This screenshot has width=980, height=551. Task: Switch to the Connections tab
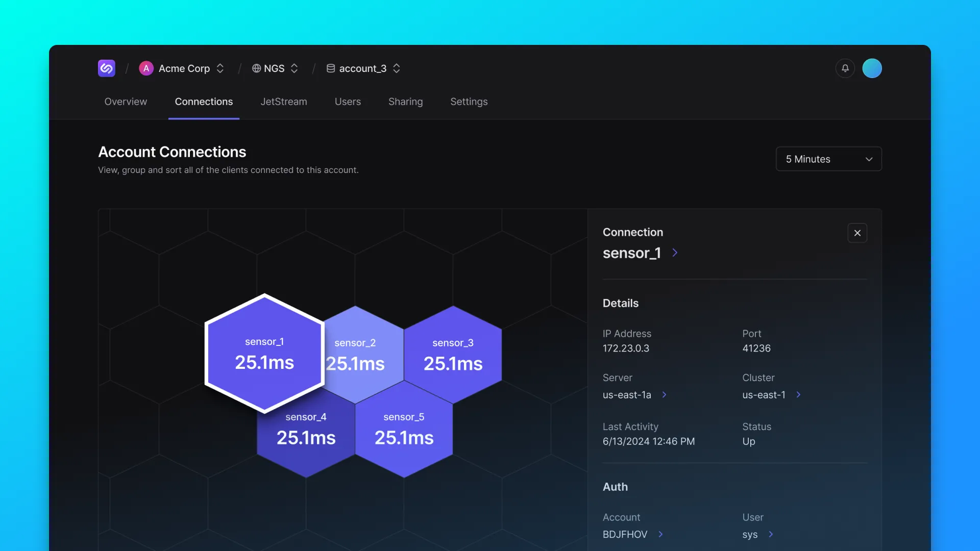coord(204,102)
